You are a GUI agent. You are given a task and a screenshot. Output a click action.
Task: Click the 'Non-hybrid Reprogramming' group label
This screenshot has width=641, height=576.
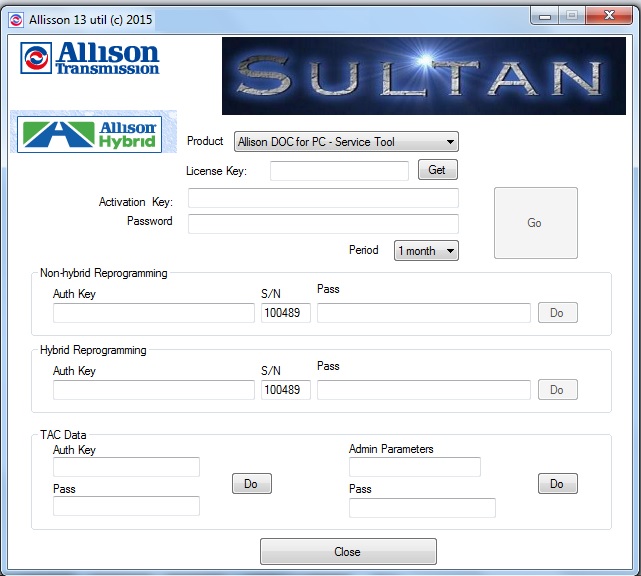point(104,273)
